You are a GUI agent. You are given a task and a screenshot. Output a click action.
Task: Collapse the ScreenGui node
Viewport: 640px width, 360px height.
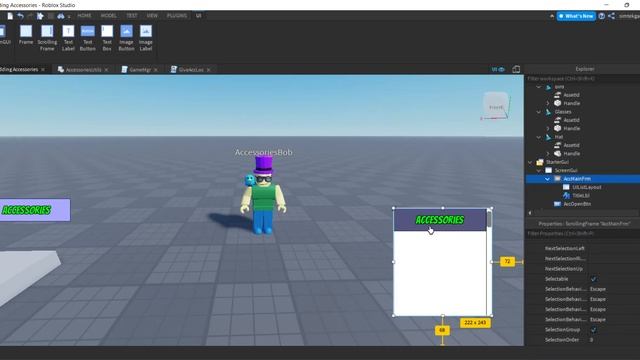[x=539, y=171]
